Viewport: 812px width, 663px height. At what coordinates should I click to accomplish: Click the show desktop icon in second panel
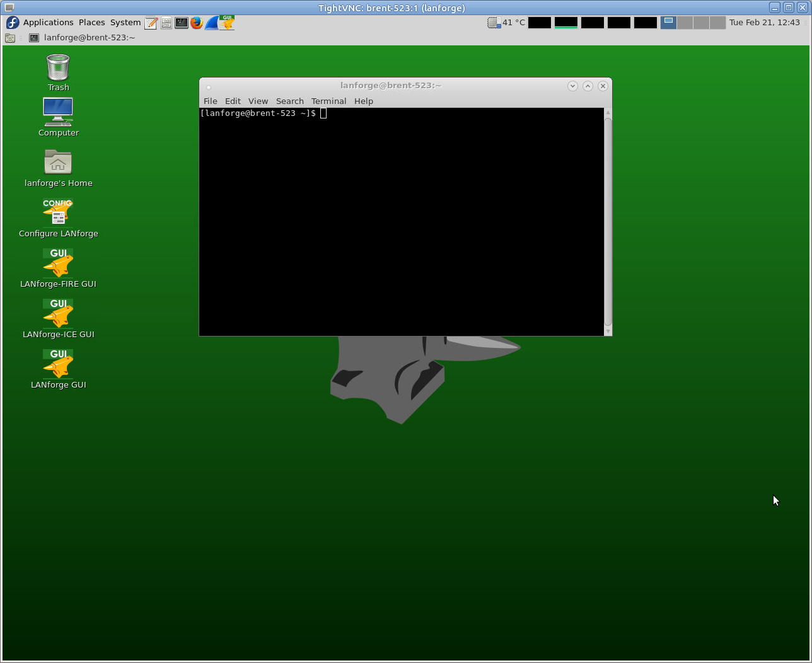tap(10, 38)
